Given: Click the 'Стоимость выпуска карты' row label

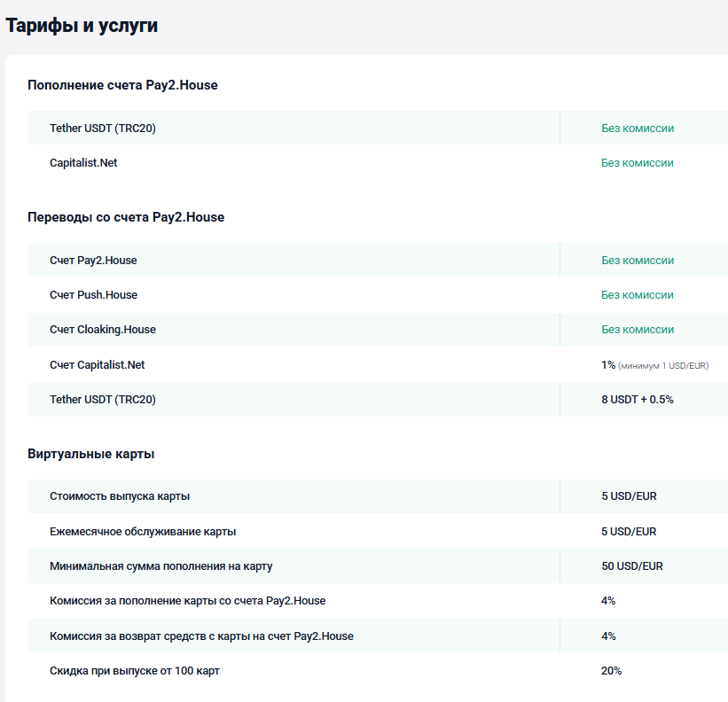Looking at the screenshot, I should pyautogui.click(x=120, y=496).
